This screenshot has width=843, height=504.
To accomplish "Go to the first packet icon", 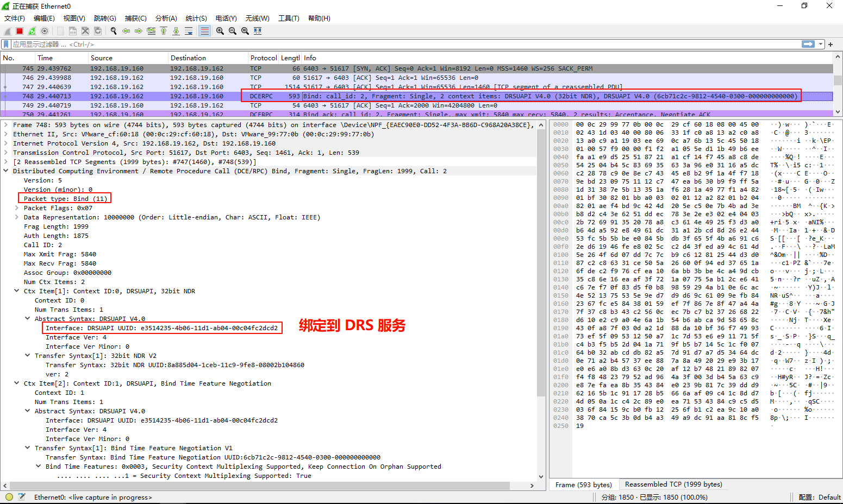I will 164,31.
